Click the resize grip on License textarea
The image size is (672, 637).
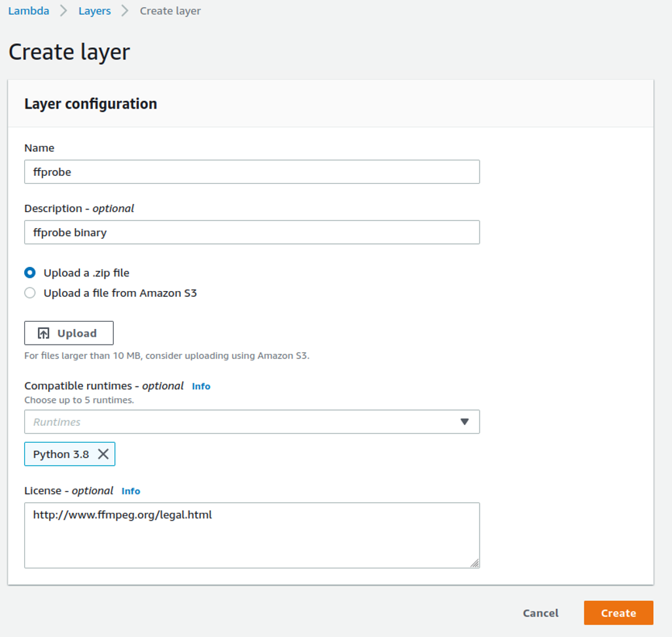(x=476, y=563)
